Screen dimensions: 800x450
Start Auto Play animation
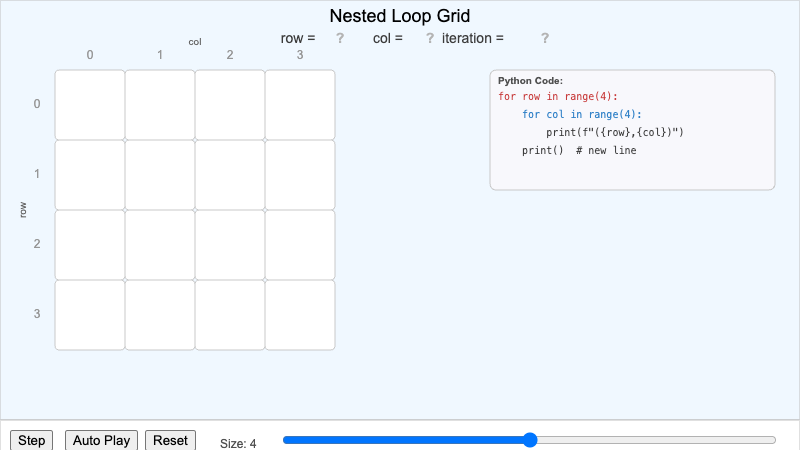click(102, 440)
